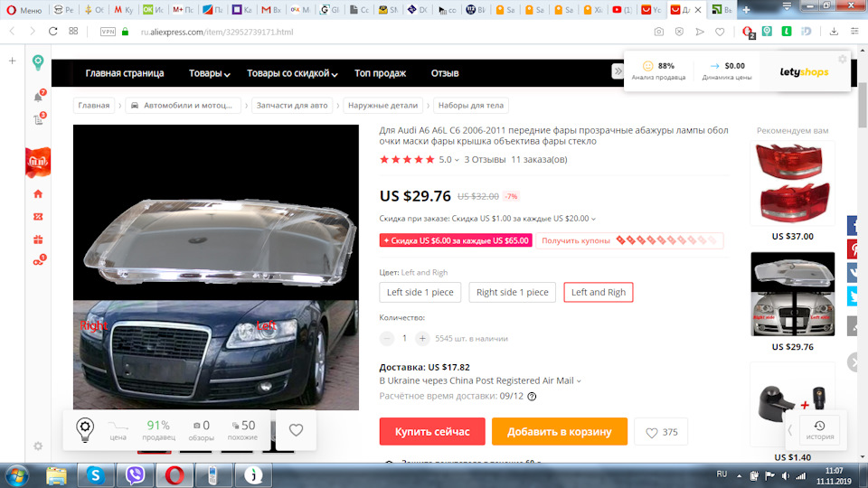The image size is (868, 488).
Task: Launch Skype from the taskbar
Action: [95, 474]
